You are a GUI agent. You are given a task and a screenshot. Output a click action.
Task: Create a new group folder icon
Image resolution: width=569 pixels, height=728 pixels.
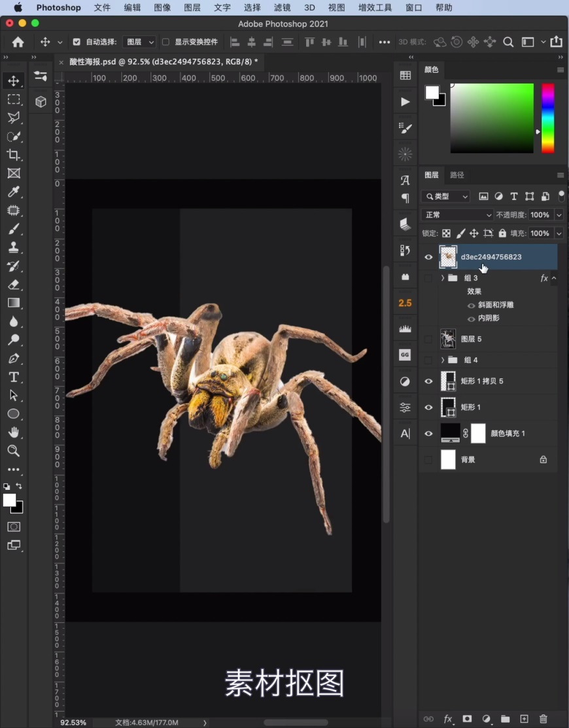505,719
